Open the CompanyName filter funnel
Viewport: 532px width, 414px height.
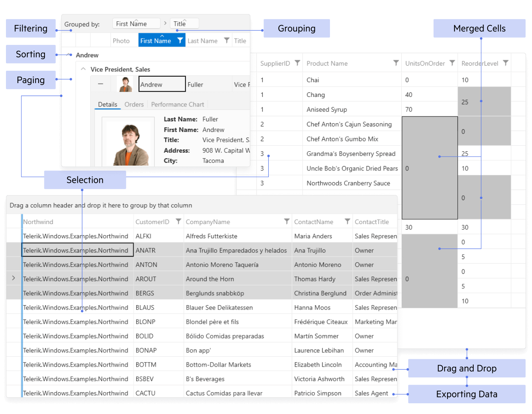pos(287,222)
